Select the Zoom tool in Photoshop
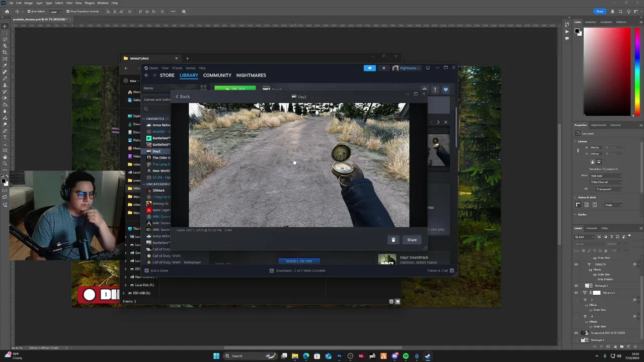This screenshot has width=644, height=362. [x=5, y=163]
